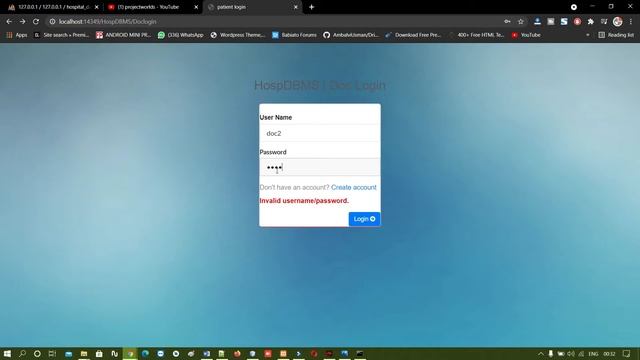Screen dimensions: 640x360
Task: Open a new tab with the plus button
Action: coord(311,7)
